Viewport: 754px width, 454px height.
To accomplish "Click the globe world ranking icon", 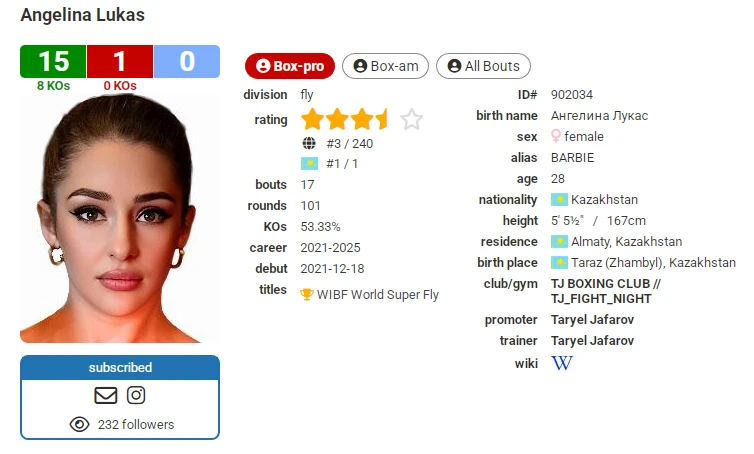I will tap(309, 143).
